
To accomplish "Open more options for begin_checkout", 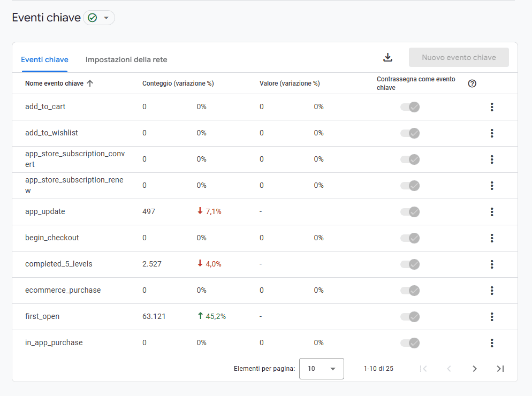I will coord(492,238).
